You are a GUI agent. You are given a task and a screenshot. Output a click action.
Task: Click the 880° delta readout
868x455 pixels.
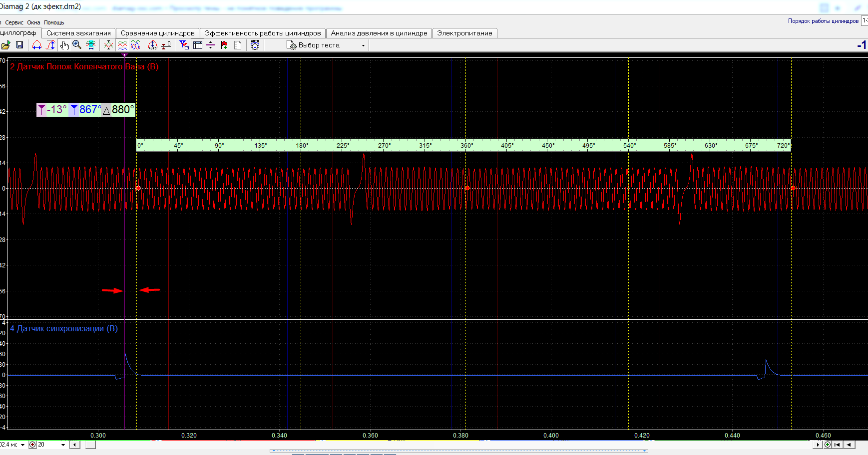click(118, 110)
